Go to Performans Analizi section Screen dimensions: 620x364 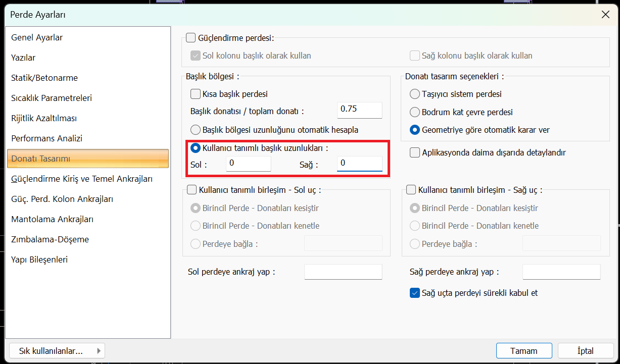tap(46, 138)
